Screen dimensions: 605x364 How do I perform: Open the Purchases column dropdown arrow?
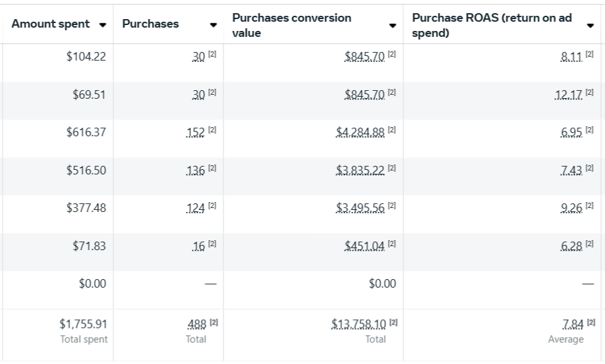point(213,25)
